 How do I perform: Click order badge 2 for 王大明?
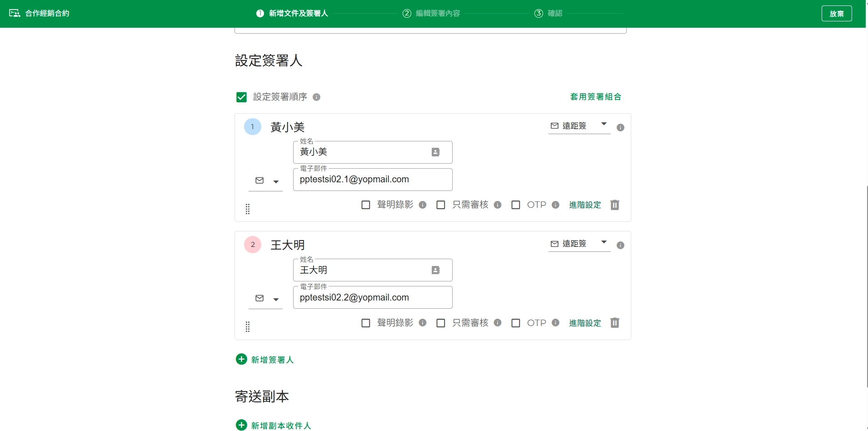[x=253, y=245]
